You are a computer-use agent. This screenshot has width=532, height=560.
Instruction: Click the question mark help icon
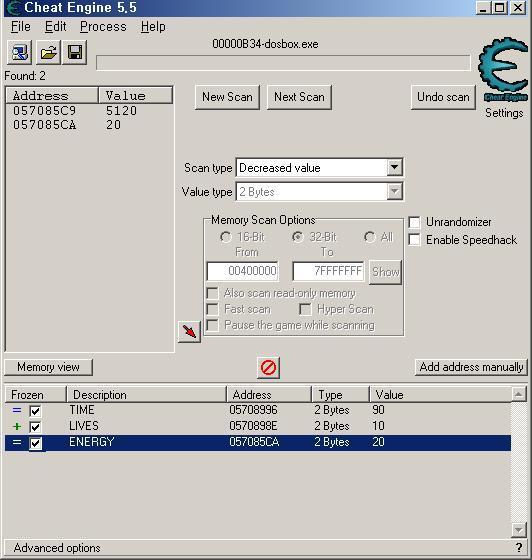pyautogui.click(x=519, y=547)
